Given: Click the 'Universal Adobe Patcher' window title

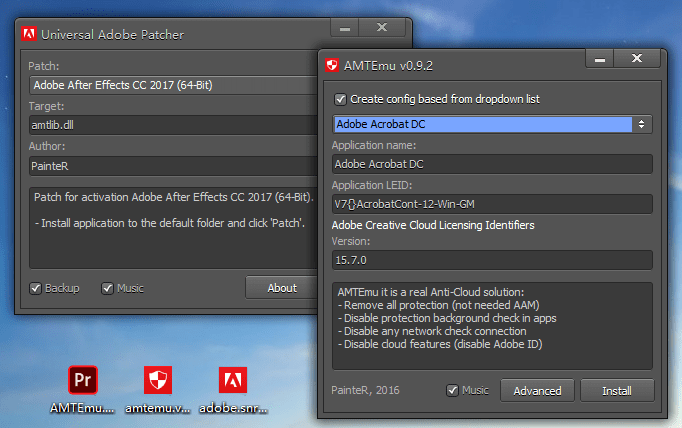Looking at the screenshot, I should [x=112, y=35].
